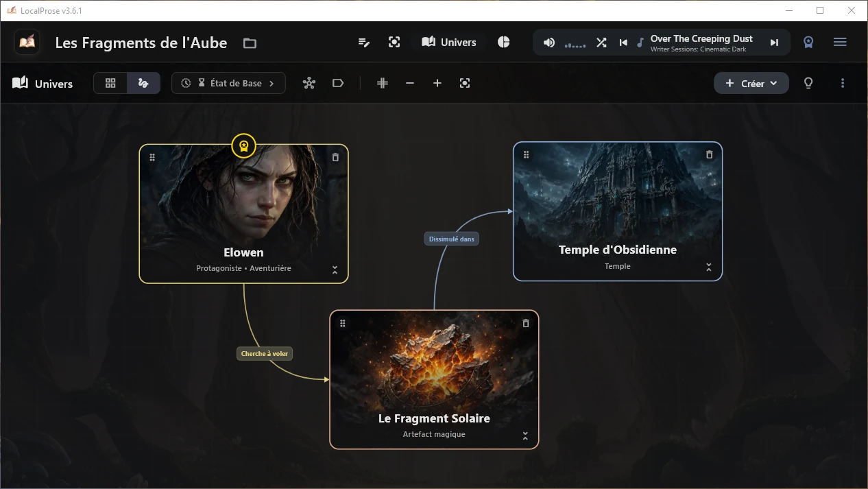
Task: Open the État de Base timeline selector
Action: click(228, 83)
